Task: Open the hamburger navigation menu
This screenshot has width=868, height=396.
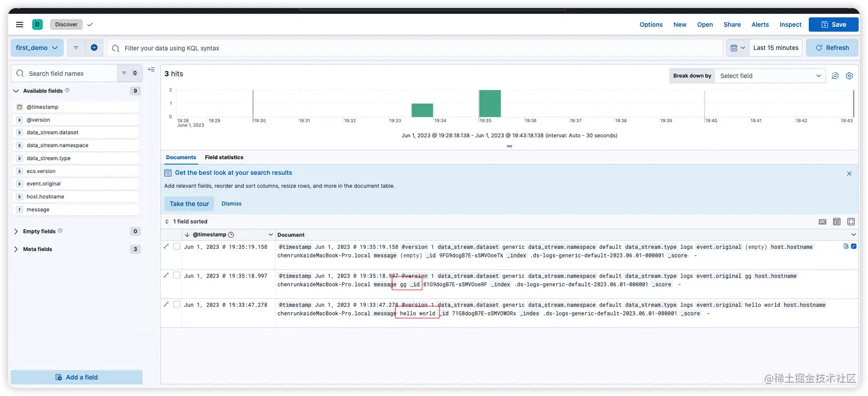Action: [x=20, y=25]
